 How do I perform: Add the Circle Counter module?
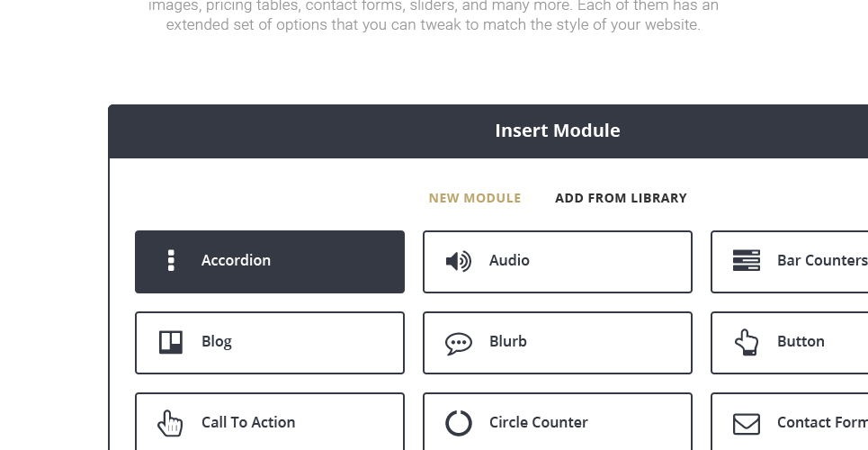558,421
